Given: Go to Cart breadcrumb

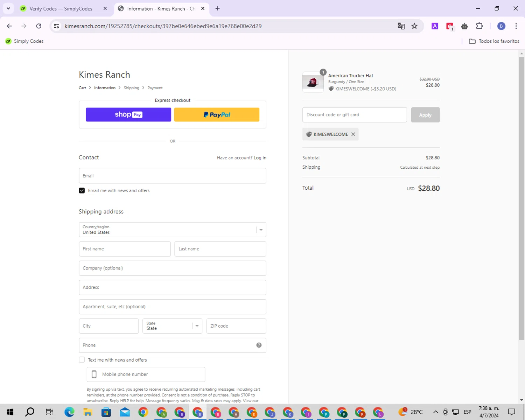Looking at the screenshot, I should point(82,88).
